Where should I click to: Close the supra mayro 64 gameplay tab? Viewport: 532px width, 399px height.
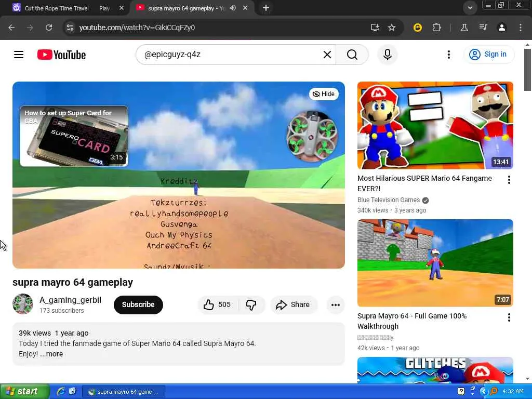click(x=245, y=8)
